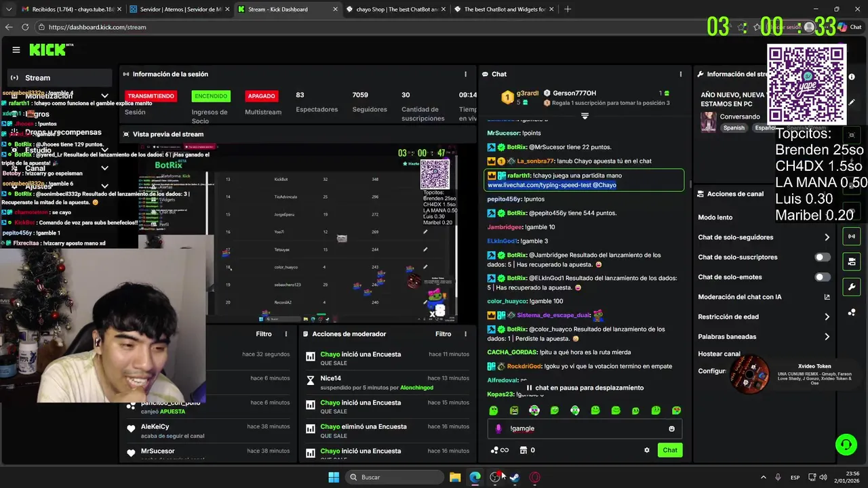Reload the page
Viewport: 868px width, 488px height.
25,27
